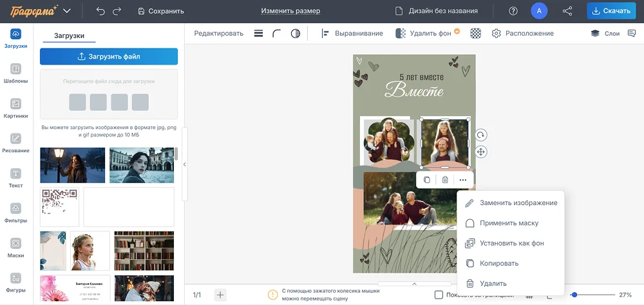Viewport: 644px width, 305px height.
Task: Open the Слои layers panel
Action: (605, 34)
